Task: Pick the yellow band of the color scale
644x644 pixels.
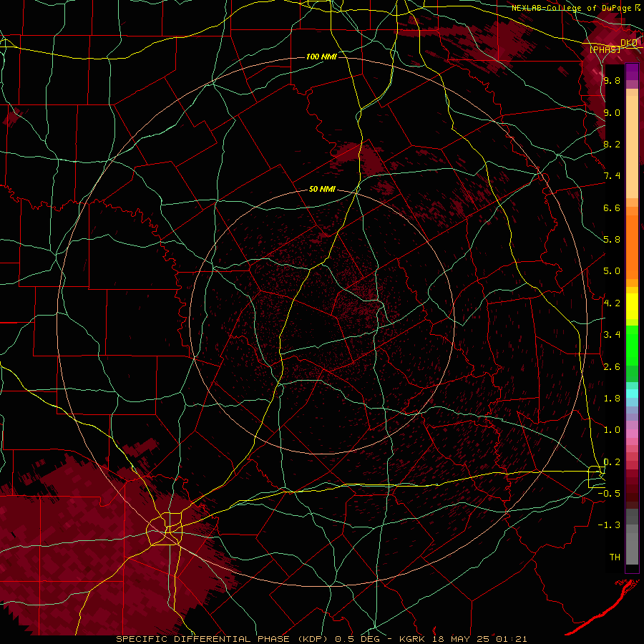Action: (x=632, y=306)
